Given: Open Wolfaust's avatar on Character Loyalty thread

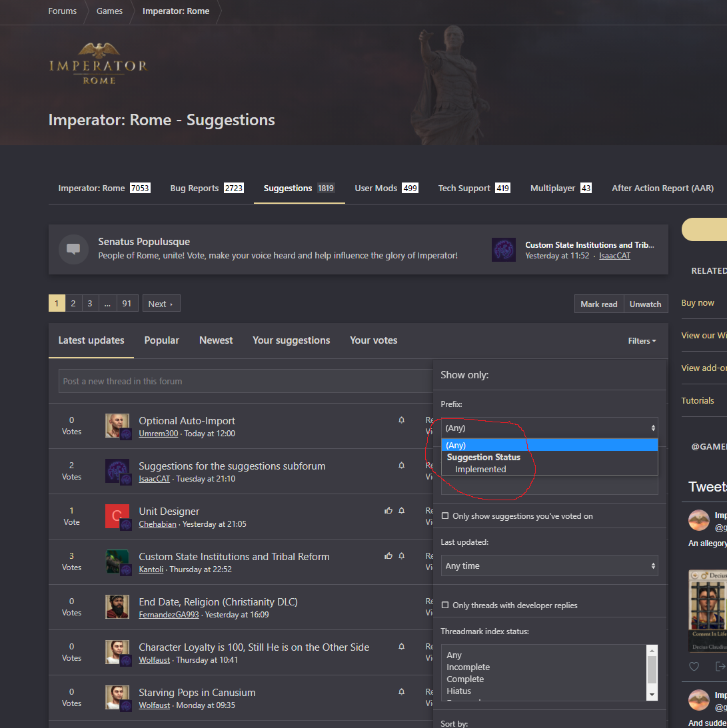Looking at the screenshot, I should (117, 652).
